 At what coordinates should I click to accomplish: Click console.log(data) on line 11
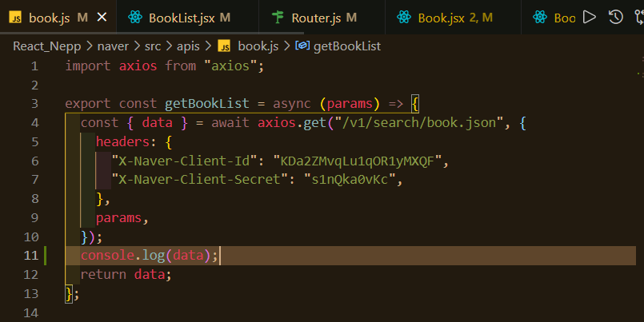tap(146, 256)
